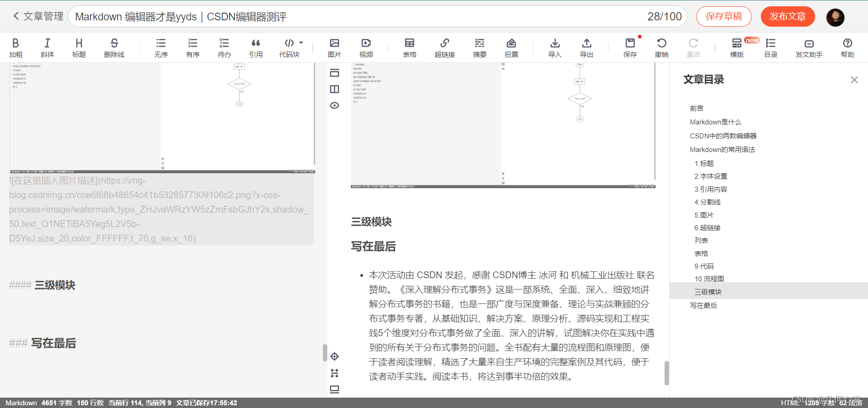Edit the article title field
This screenshot has width=868, height=408.
coord(377,17)
